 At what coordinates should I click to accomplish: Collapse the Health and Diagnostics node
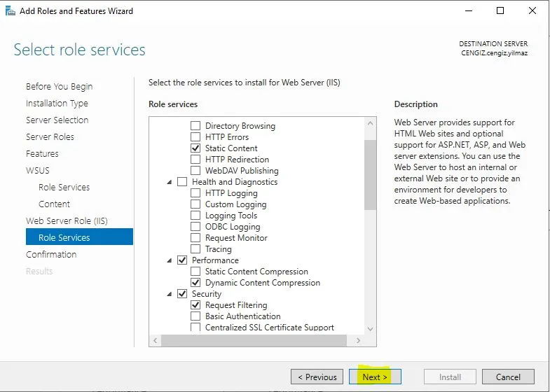(170, 182)
